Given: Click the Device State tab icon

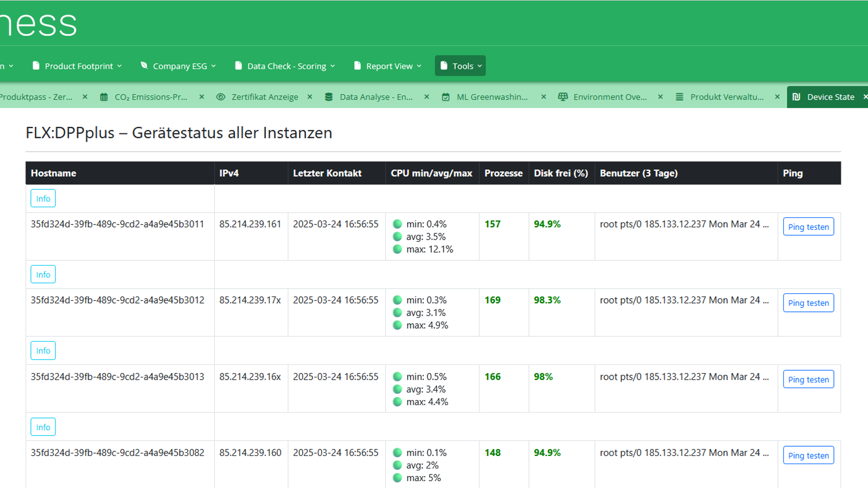Looking at the screenshot, I should pyautogui.click(x=796, y=97).
